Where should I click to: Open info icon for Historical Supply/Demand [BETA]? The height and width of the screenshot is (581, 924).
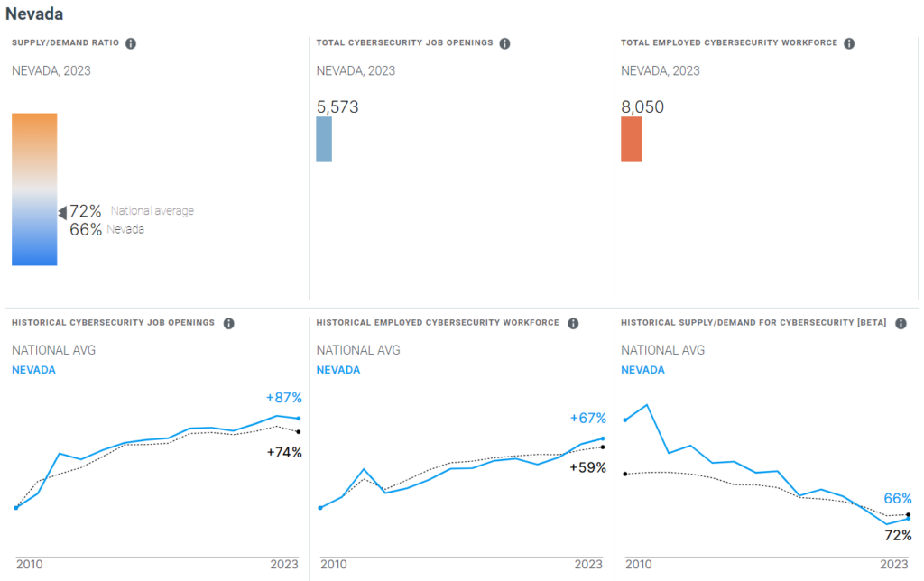click(901, 323)
